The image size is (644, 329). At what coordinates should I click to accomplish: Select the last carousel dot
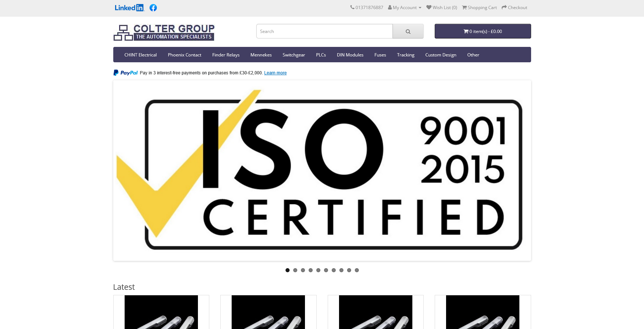pos(357,270)
